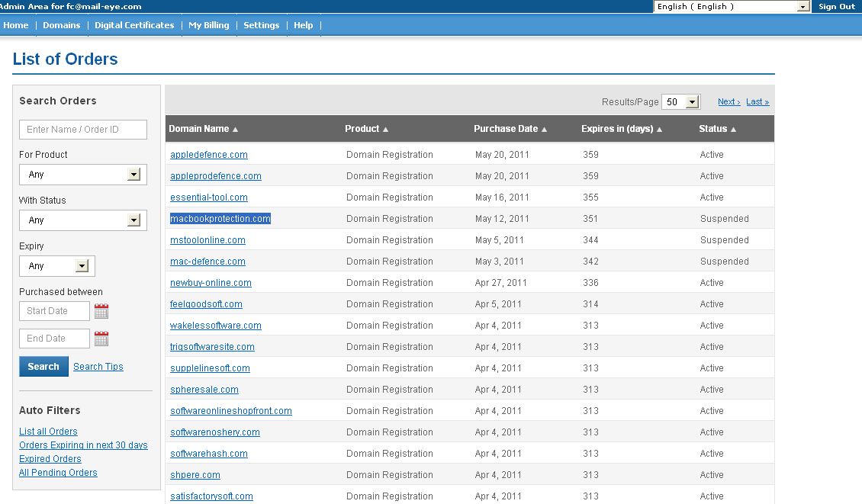Open the softwarenoshery.com order
The width and height of the screenshot is (862, 504).
click(215, 432)
